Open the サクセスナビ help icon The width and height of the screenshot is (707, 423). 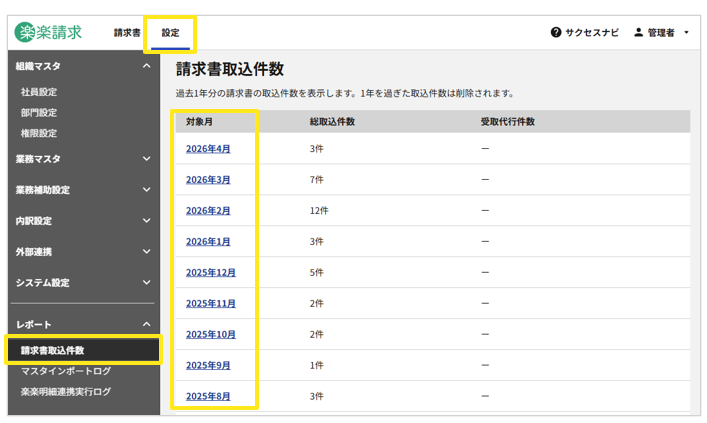coord(556,32)
